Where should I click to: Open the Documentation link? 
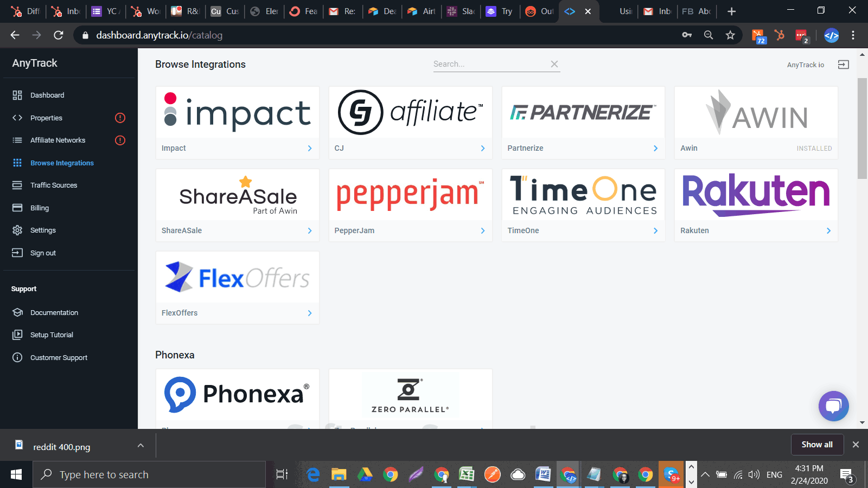[54, 312]
